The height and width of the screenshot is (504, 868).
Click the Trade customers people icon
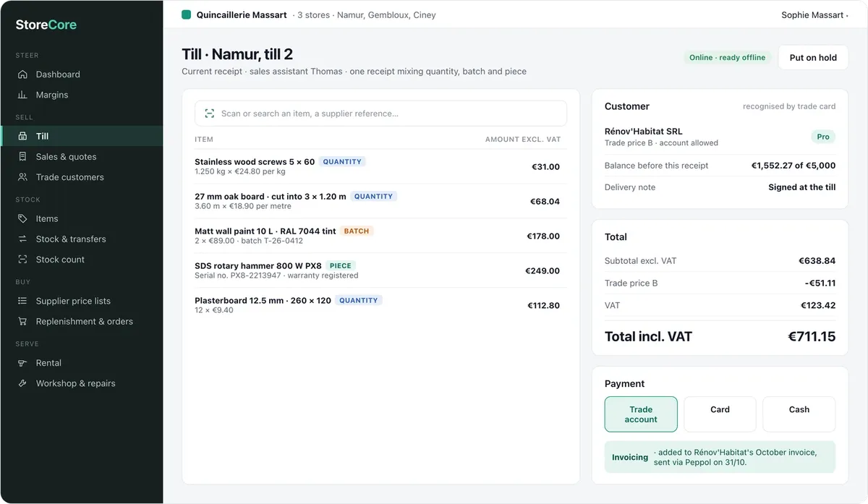22,177
